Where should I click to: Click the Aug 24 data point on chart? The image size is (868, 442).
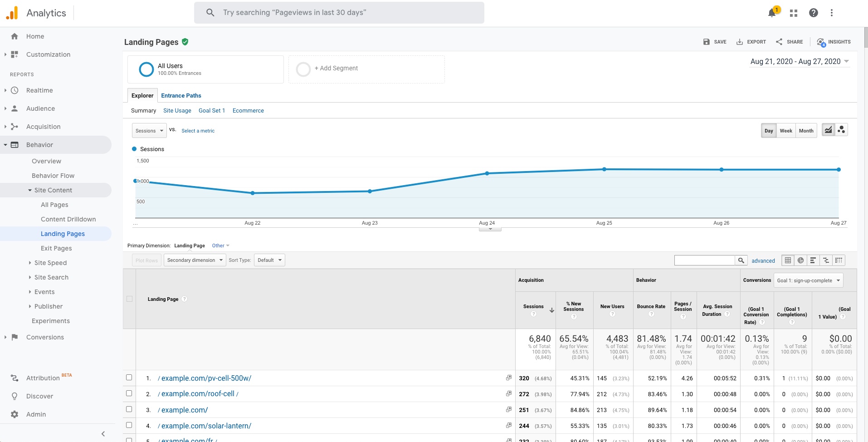(x=487, y=173)
